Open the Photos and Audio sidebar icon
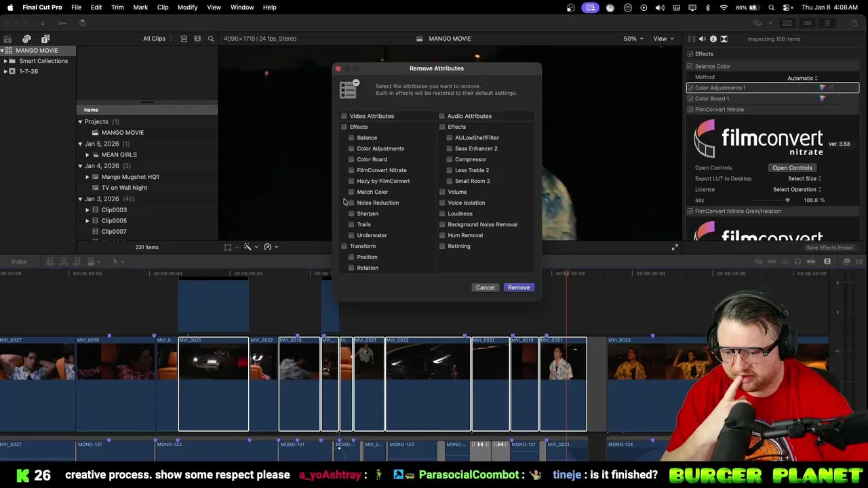The width and height of the screenshot is (868, 488). (x=26, y=39)
